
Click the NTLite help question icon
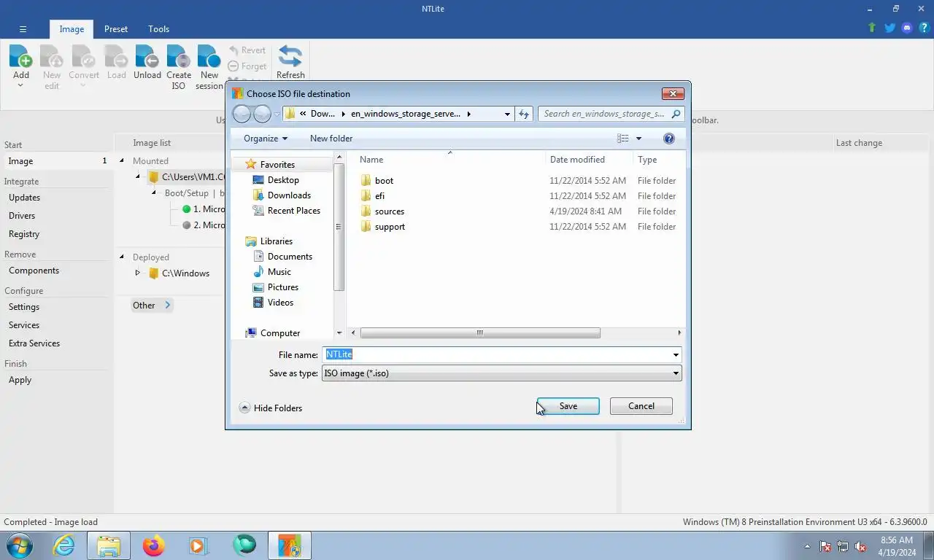(924, 28)
